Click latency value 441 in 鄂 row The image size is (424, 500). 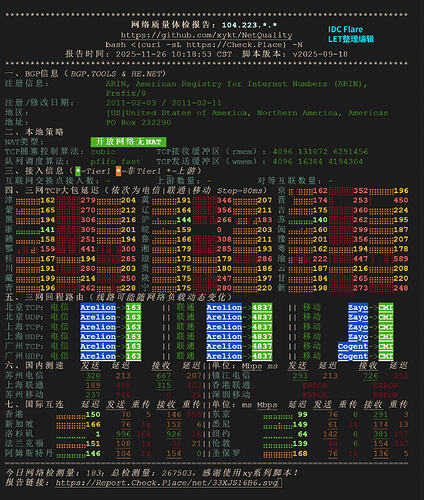[x=88, y=249]
